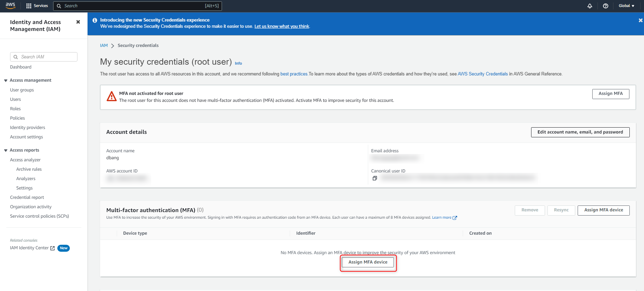Click the account name value dbang
Viewport: 644px width, 291px height.
coord(113,158)
